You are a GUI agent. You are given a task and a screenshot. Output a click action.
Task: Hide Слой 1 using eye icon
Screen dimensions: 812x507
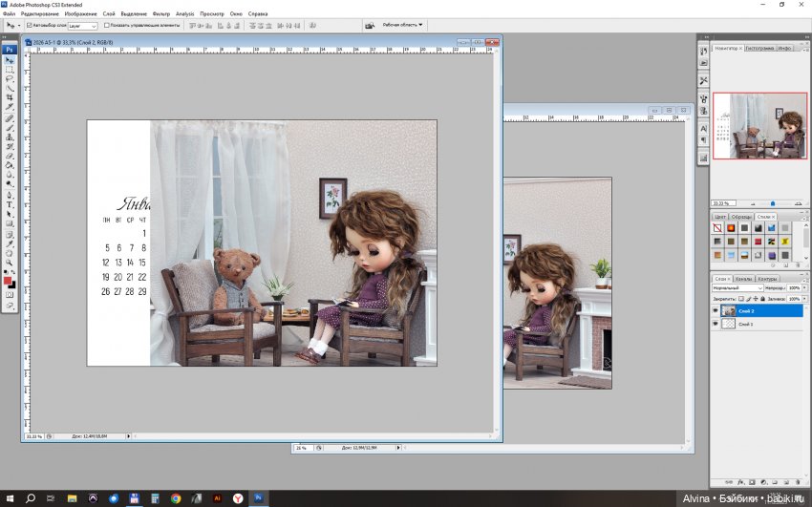tap(716, 325)
